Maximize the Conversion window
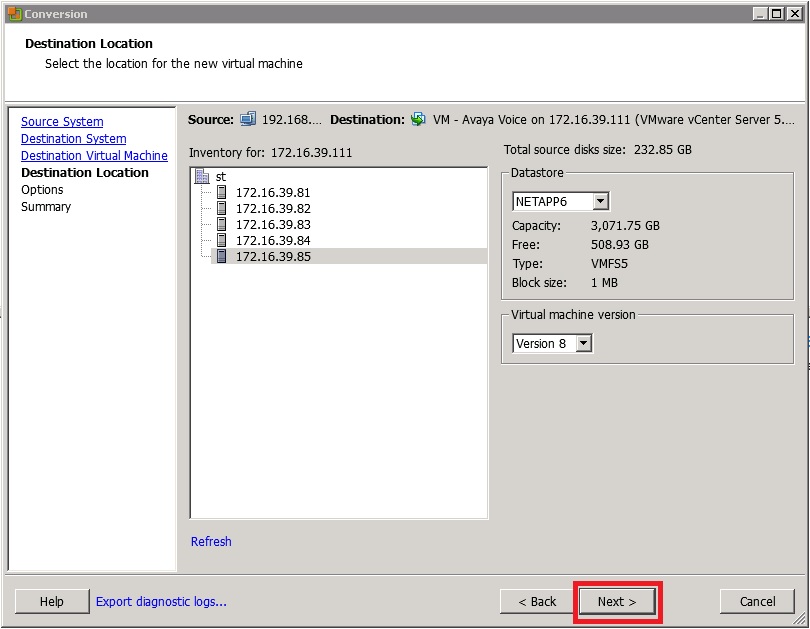 [776, 14]
